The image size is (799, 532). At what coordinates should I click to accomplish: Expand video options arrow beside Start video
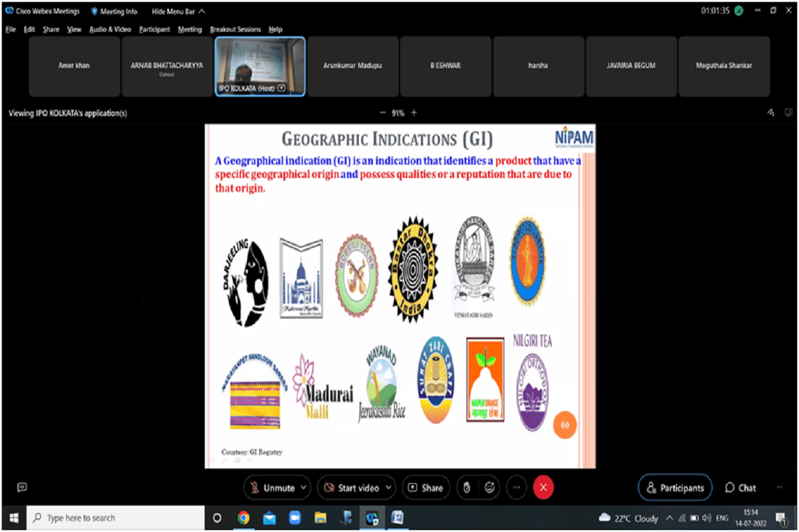[x=389, y=488]
